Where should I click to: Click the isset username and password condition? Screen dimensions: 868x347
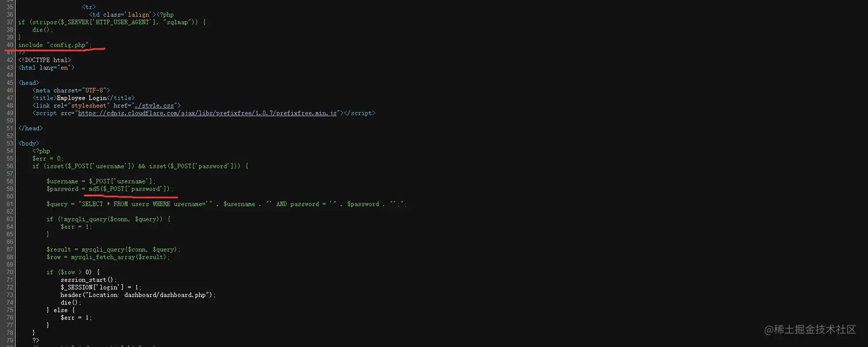pos(141,166)
